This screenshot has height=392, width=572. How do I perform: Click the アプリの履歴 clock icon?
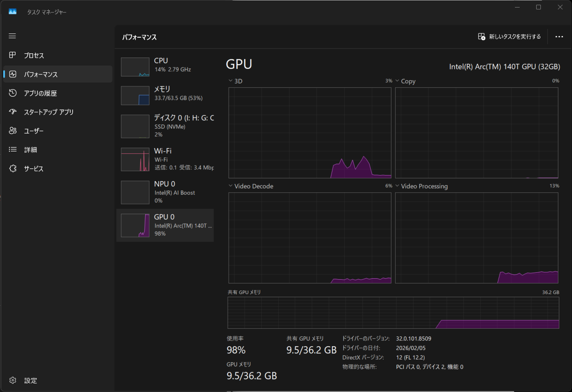(x=13, y=93)
